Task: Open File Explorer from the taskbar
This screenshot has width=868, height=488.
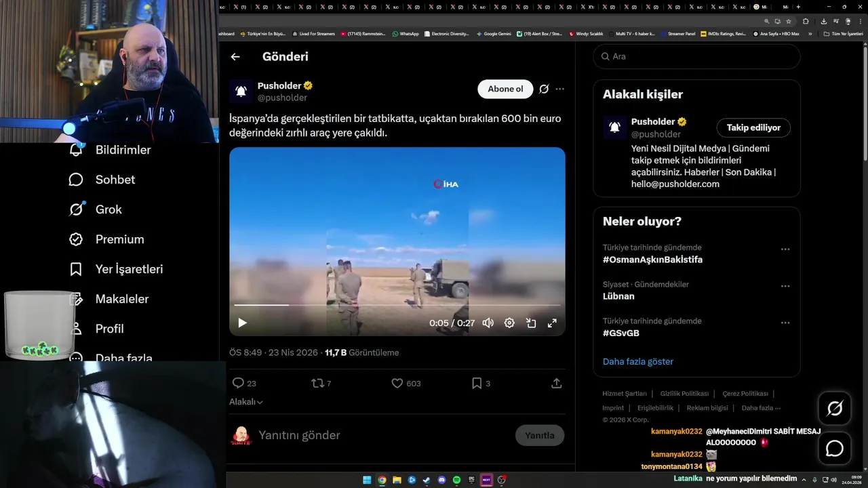Action: pyautogui.click(x=397, y=480)
